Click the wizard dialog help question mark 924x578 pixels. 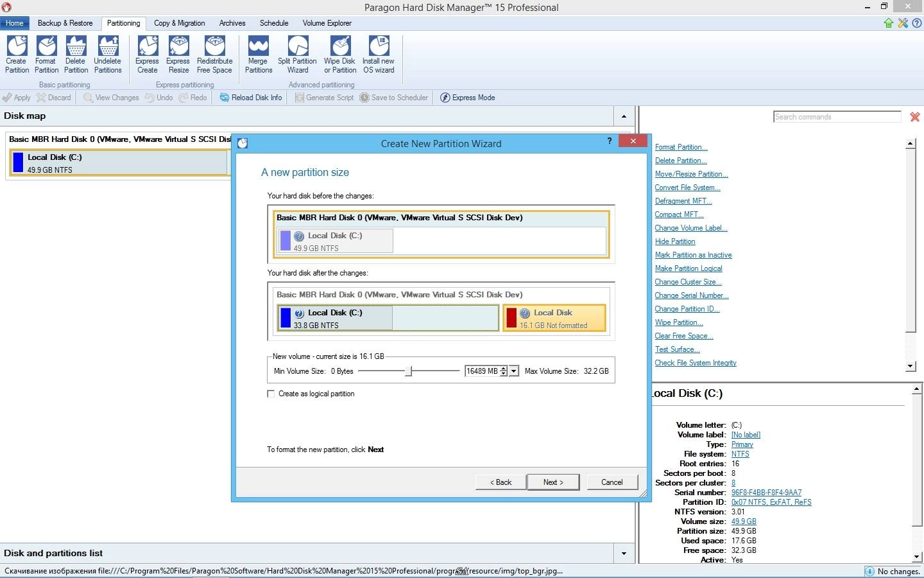(x=609, y=141)
